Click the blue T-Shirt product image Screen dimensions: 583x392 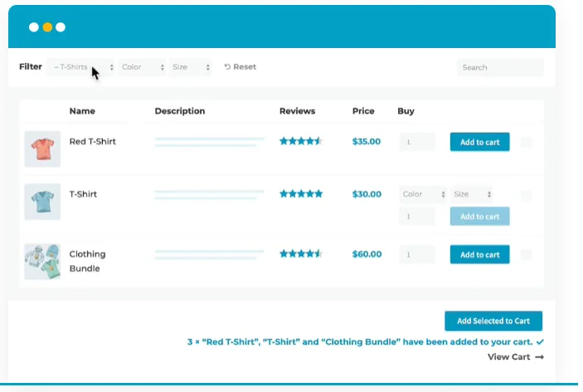pyautogui.click(x=42, y=201)
